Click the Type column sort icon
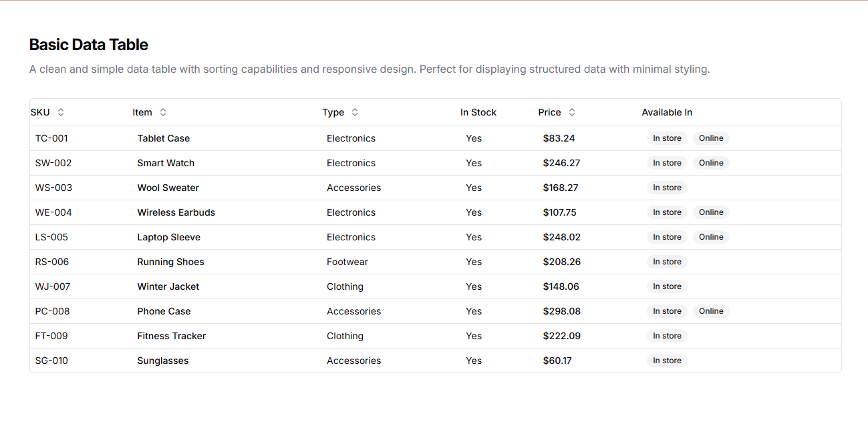The height and width of the screenshot is (432, 868). click(x=355, y=112)
